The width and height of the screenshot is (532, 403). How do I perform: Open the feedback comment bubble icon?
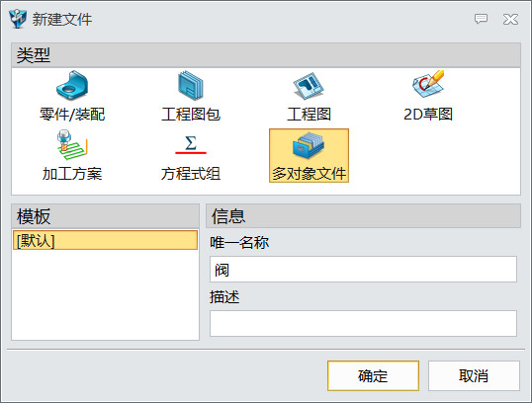click(481, 19)
